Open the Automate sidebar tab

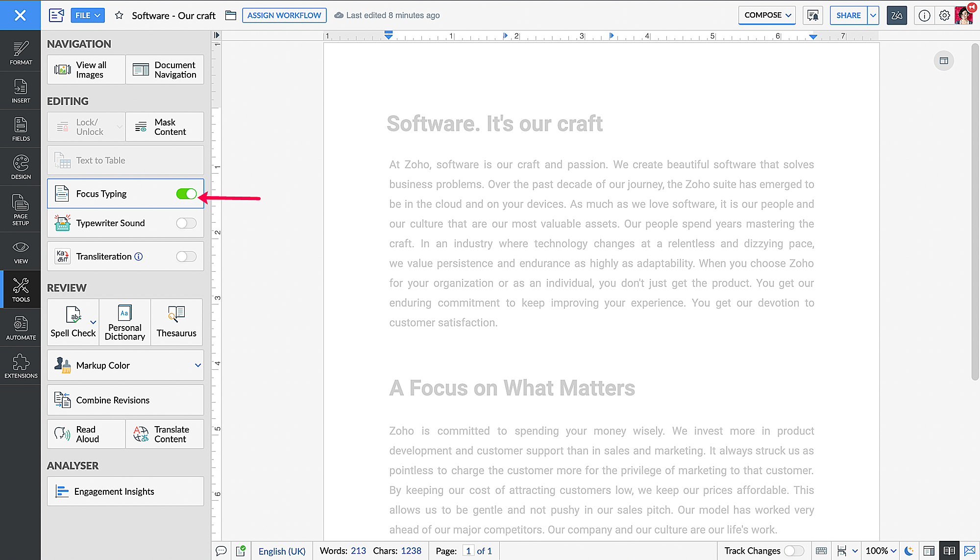click(21, 328)
